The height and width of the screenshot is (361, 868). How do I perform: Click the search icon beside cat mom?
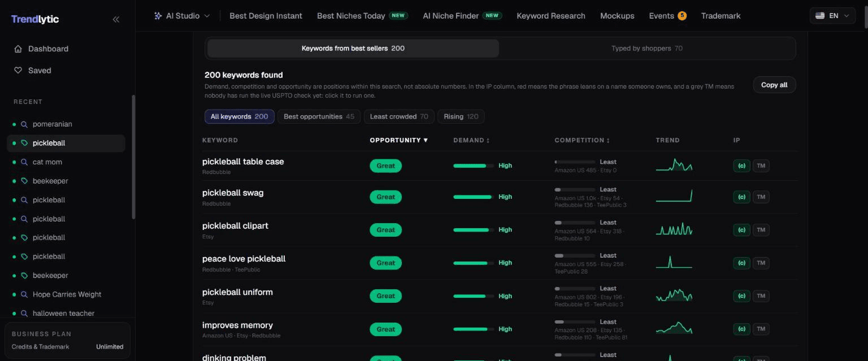coord(24,162)
